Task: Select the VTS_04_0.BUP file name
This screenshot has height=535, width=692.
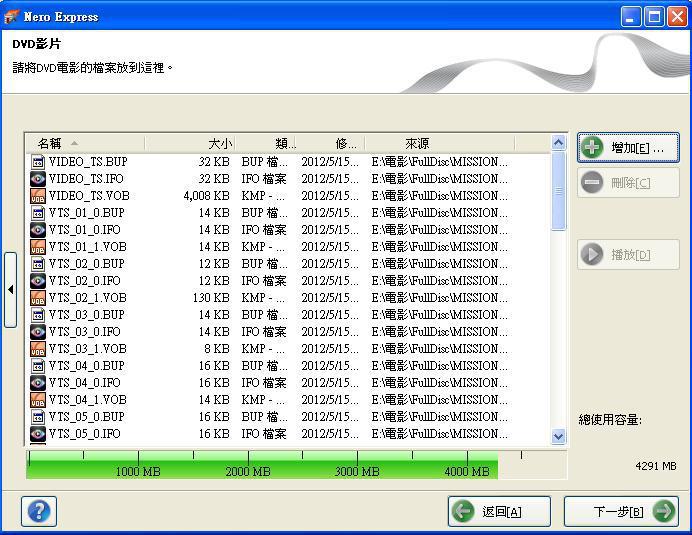Action: (86, 366)
